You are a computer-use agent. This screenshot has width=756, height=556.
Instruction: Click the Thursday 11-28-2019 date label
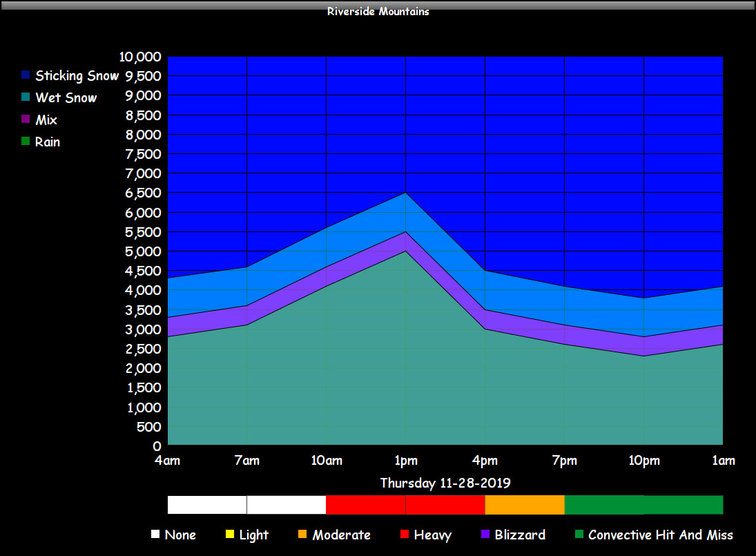(x=445, y=482)
